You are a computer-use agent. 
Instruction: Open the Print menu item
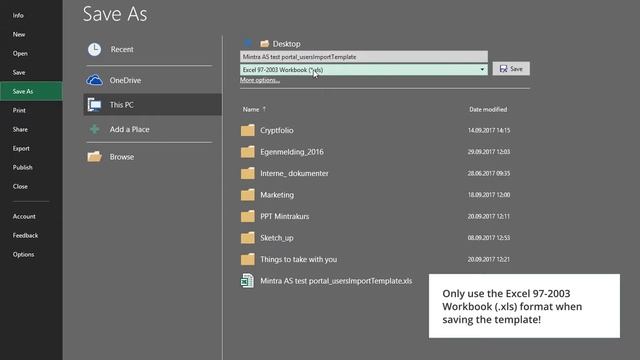point(19,111)
